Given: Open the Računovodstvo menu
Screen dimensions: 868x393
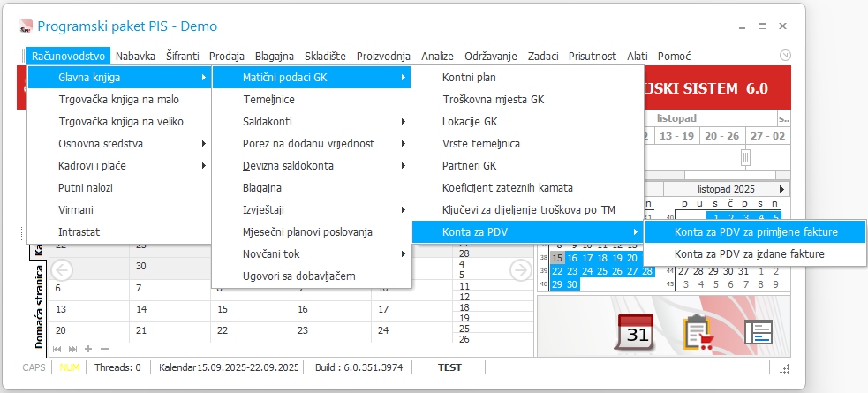Looking at the screenshot, I should point(68,56).
